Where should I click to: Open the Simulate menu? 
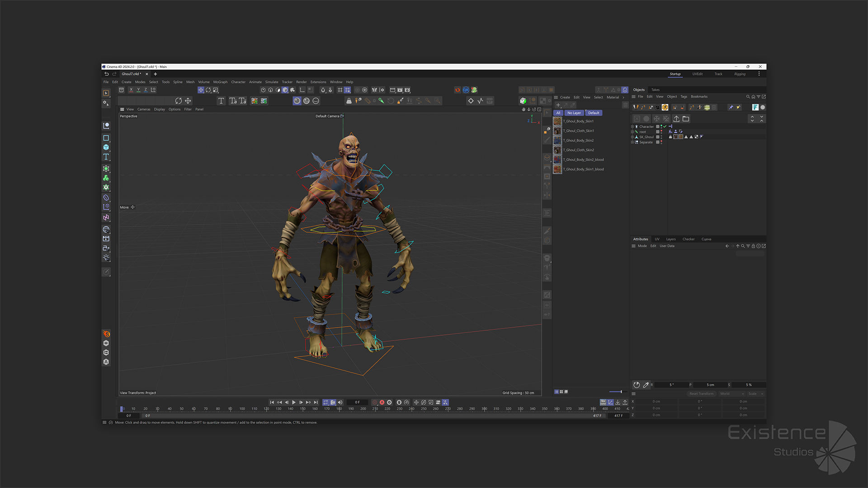tap(272, 82)
